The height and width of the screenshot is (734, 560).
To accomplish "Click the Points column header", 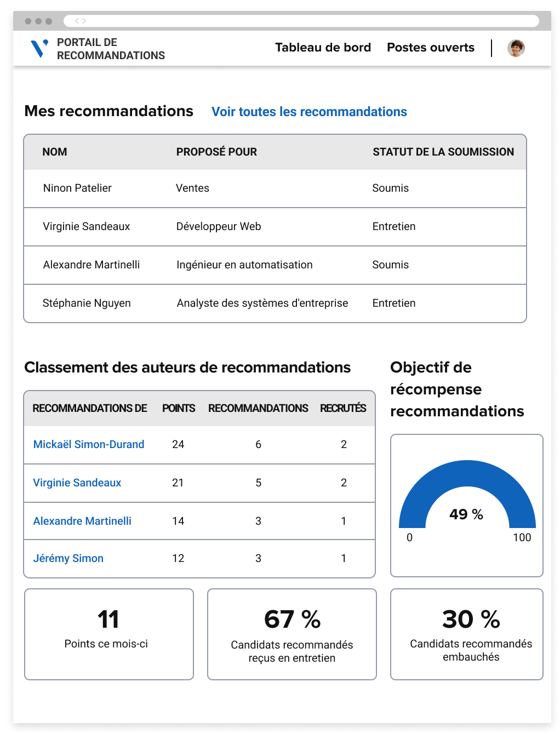I will click(x=179, y=408).
